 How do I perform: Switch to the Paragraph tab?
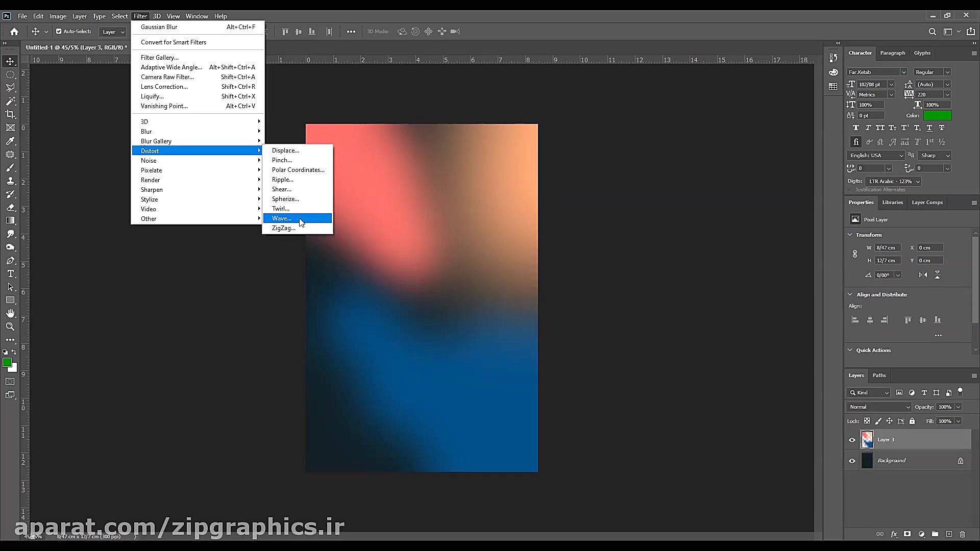pyautogui.click(x=892, y=53)
